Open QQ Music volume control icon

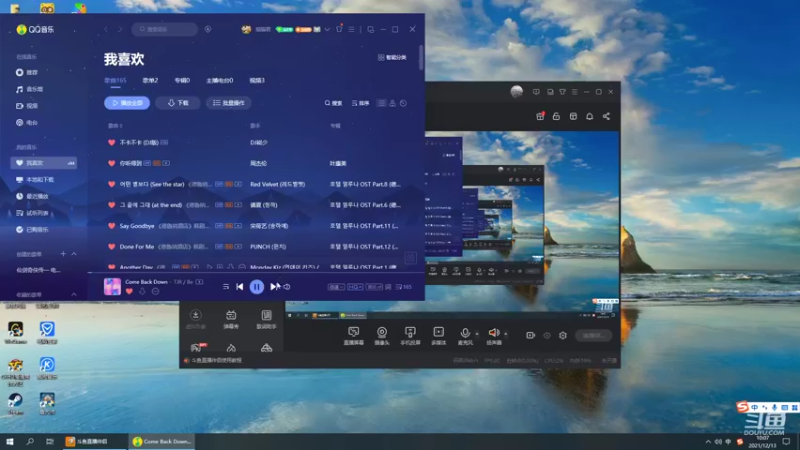point(287,287)
